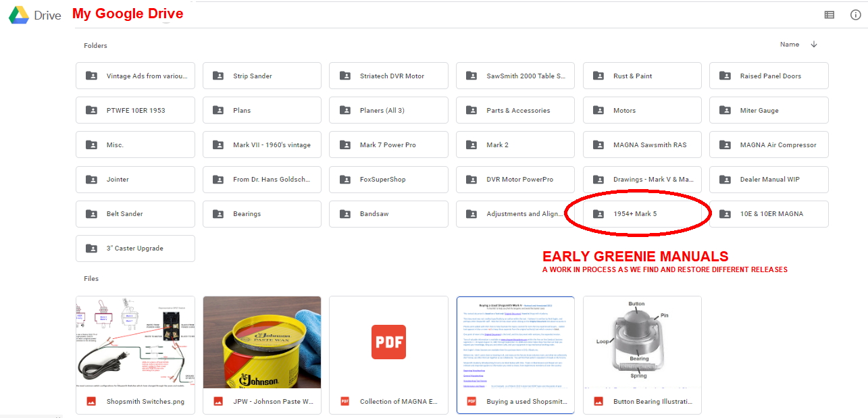
Task: Click the Button Bearing Illustrati... file name
Action: tap(653, 401)
